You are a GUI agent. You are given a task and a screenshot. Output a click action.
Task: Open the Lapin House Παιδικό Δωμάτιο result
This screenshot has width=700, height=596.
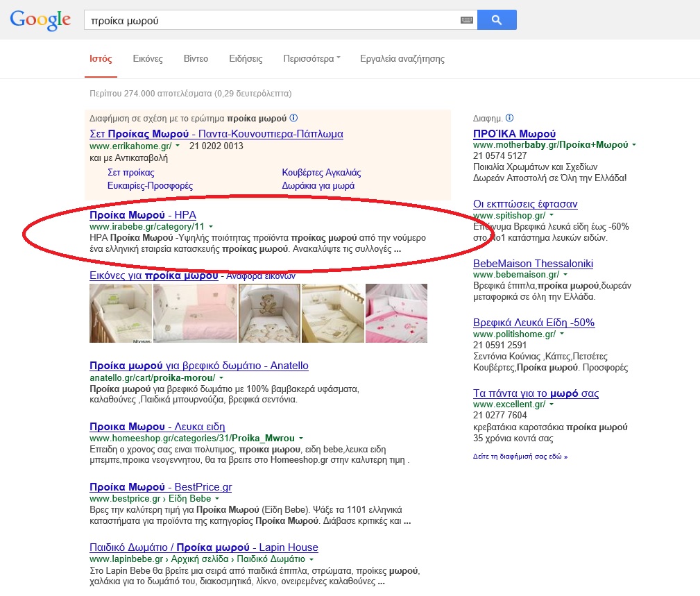(204, 547)
